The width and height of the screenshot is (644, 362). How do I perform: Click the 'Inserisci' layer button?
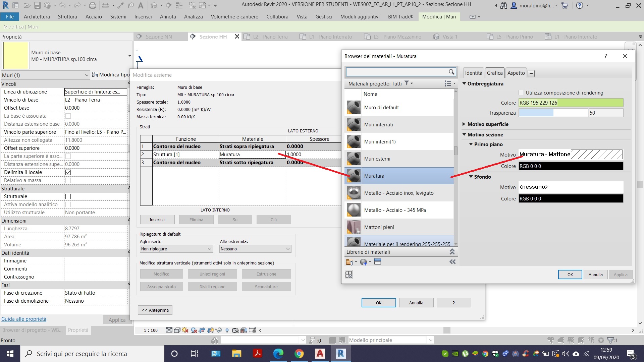coord(157,220)
